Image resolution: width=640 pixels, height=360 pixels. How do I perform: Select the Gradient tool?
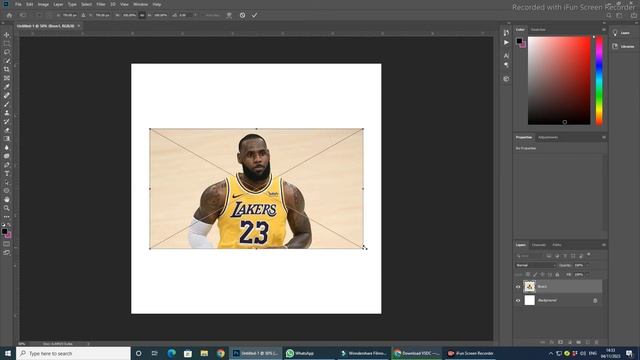(7, 139)
